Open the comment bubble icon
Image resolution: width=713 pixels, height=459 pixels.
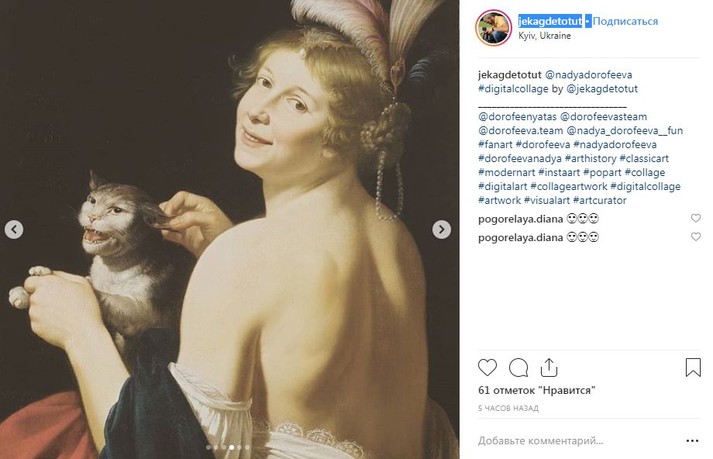coord(518,367)
